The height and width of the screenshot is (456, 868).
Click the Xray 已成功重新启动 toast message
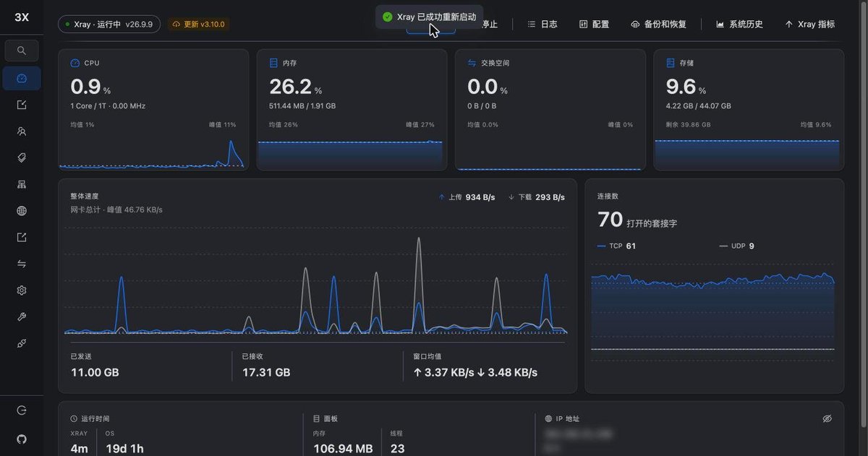click(x=429, y=17)
